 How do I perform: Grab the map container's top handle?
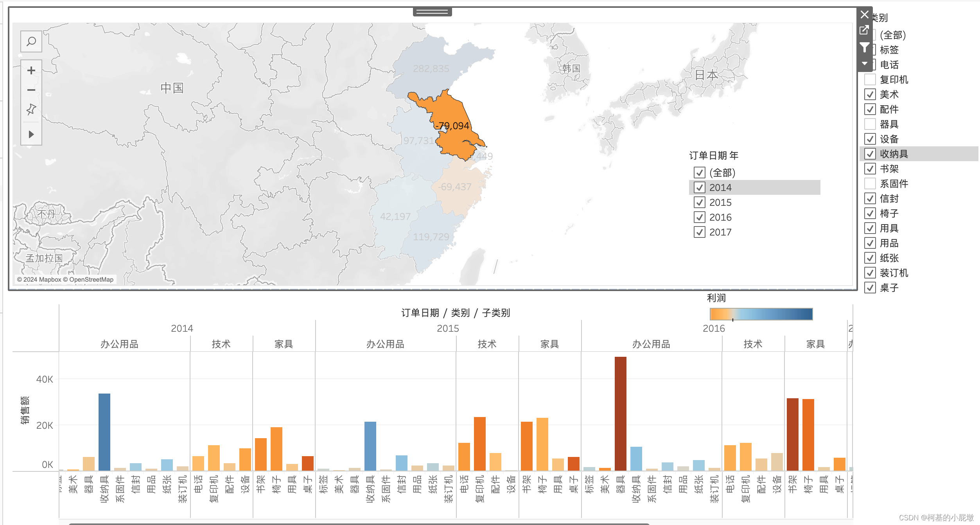pyautogui.click(x=432, y=12)
